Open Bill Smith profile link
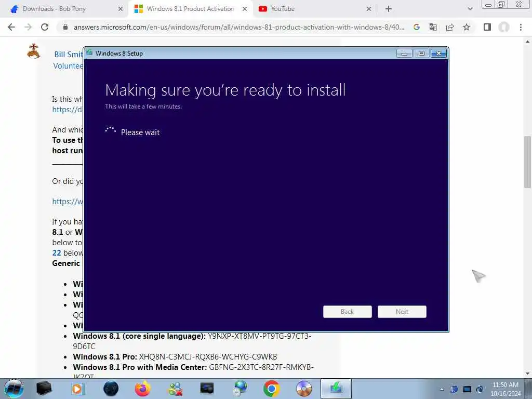 pos(69,54)
